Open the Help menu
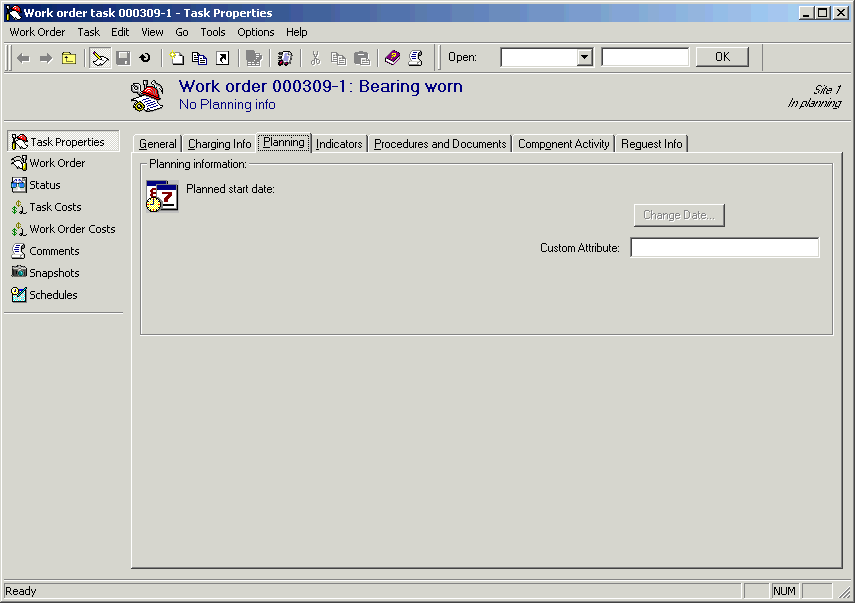 (x=297, y=32)
